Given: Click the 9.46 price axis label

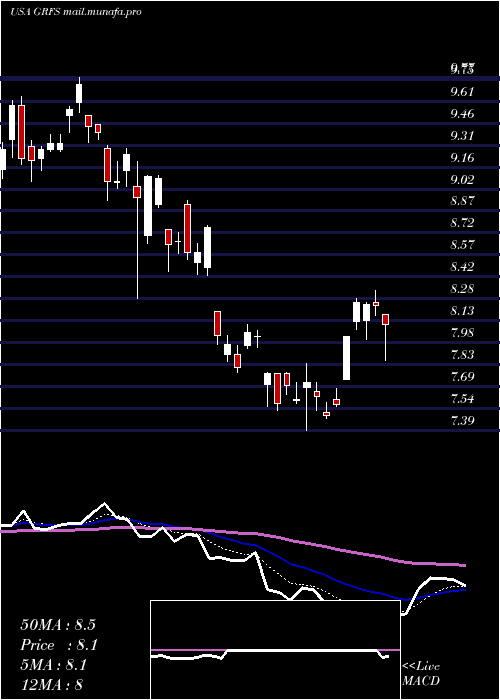Looking at the screenshot, I should click(462, 114).
